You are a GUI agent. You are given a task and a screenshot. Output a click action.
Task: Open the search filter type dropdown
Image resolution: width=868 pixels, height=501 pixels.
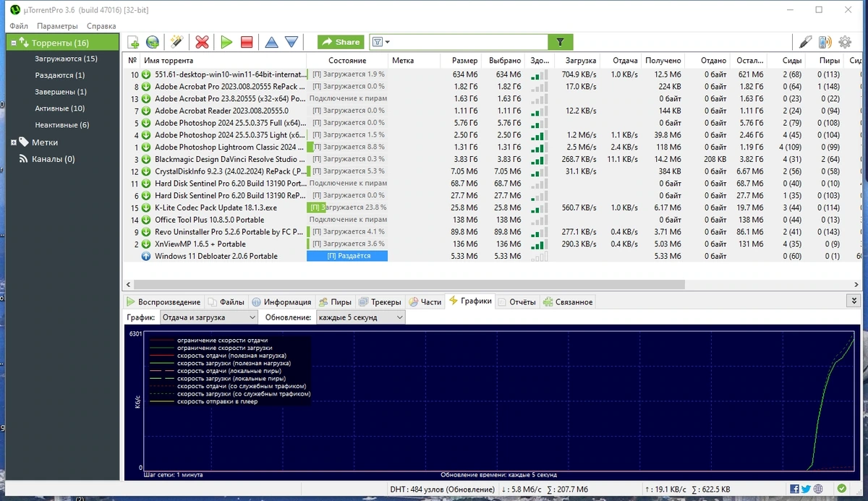[381, 43]
